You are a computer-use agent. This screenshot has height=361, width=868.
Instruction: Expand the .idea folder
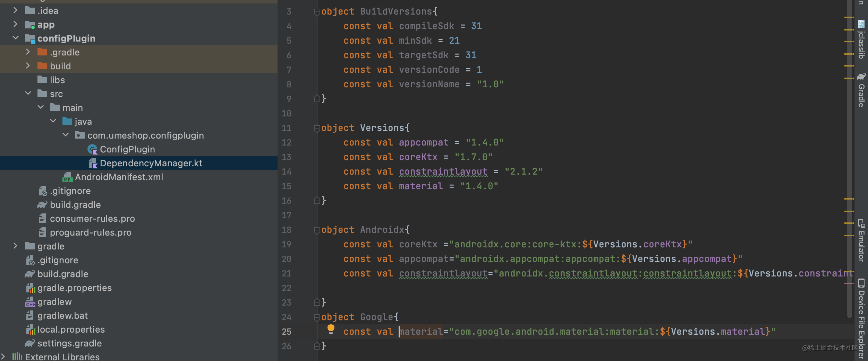tap(15, 11)
